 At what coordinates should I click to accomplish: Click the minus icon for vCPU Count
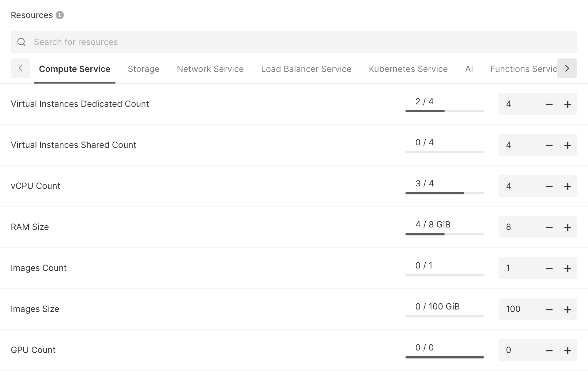[x=549, y=186]
